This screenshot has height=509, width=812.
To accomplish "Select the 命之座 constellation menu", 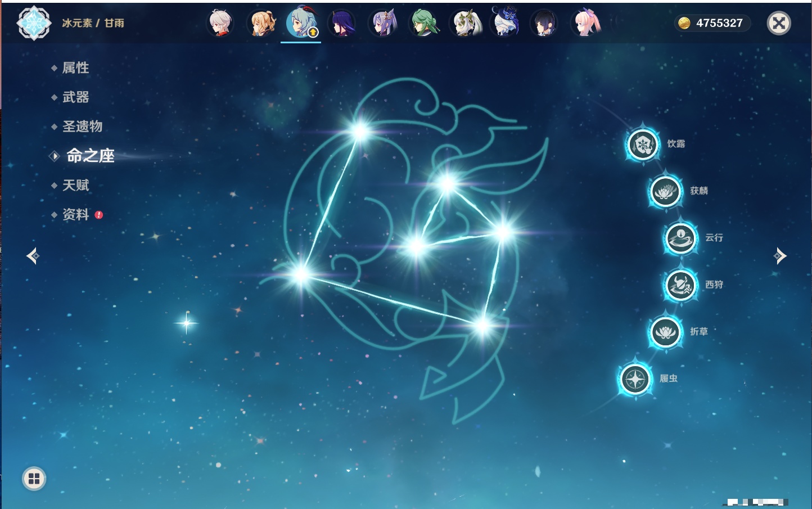I will pyautogui.click(x=90, y=156).
